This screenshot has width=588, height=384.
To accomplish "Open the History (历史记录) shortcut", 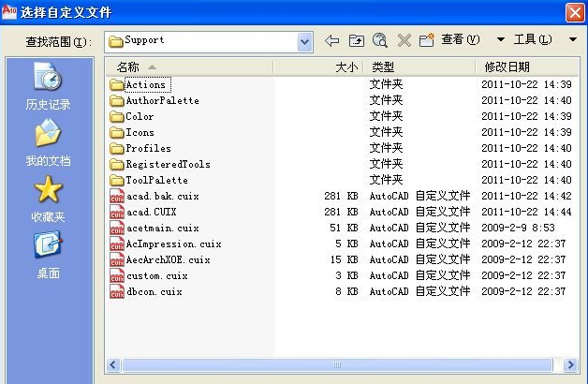I will (x=48, y=86).
